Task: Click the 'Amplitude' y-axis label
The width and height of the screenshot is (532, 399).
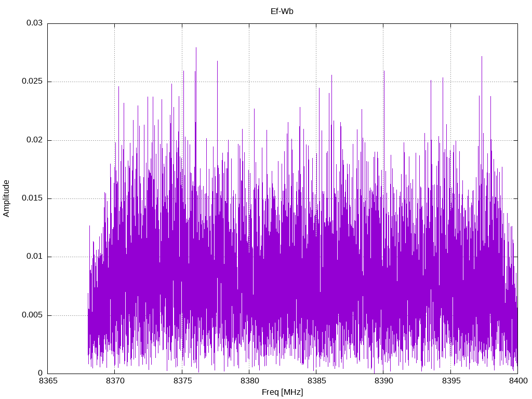Action: coord(6,198)
